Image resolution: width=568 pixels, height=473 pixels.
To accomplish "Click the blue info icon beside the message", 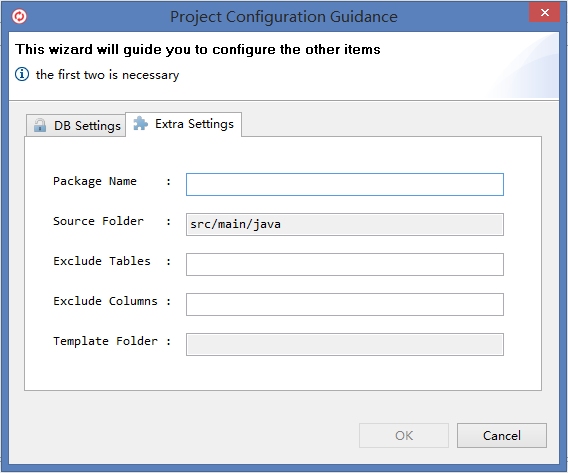I will click(22, 74).
